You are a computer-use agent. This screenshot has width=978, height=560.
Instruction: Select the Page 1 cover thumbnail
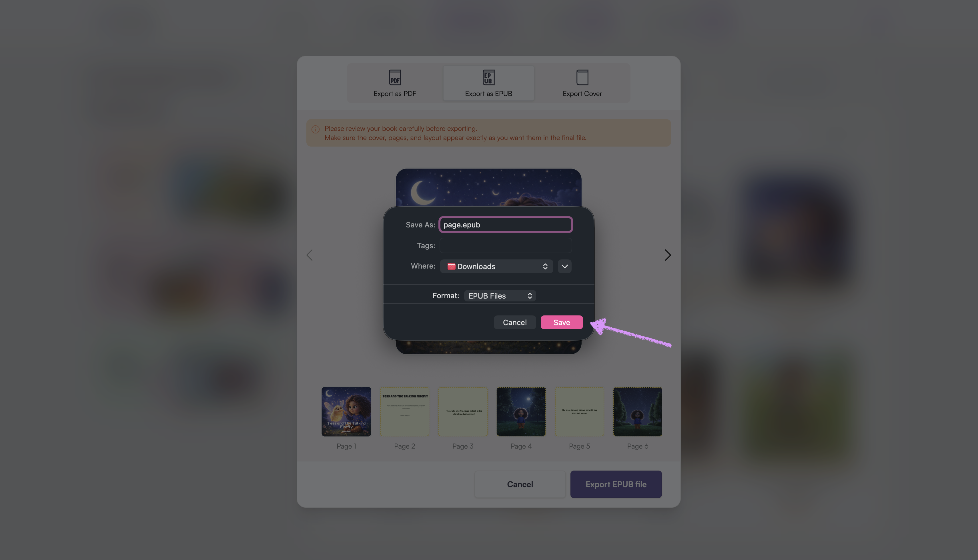(x=346, y=411)
